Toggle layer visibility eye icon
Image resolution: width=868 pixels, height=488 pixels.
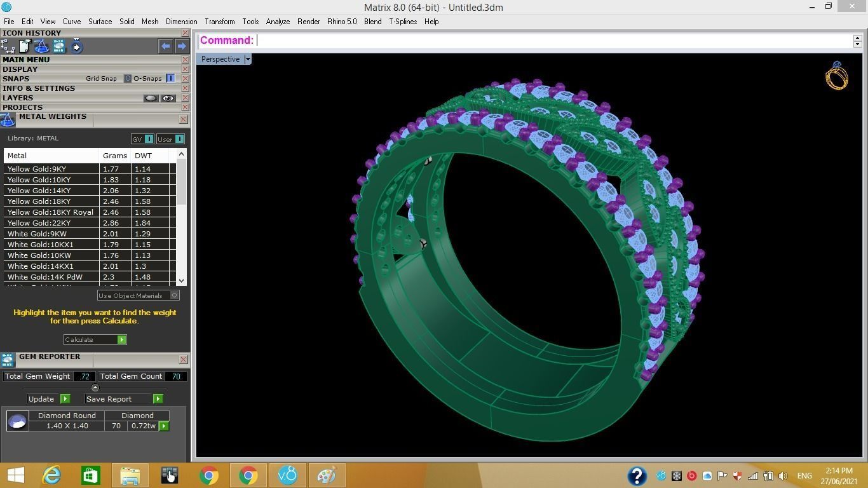pos(168,98)
